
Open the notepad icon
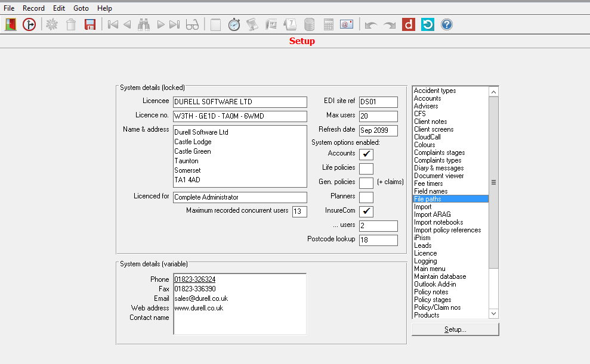pyautogui.click(x=215, y=25)
